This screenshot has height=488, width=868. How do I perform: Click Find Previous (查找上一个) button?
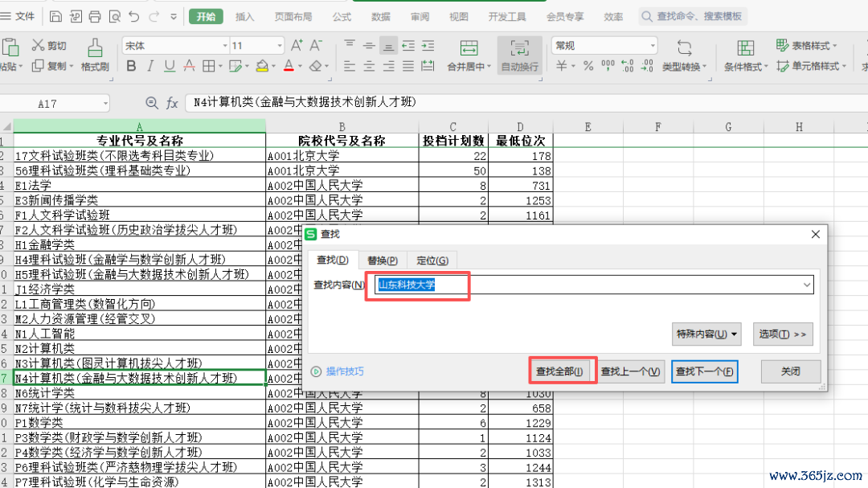point(631,371)
